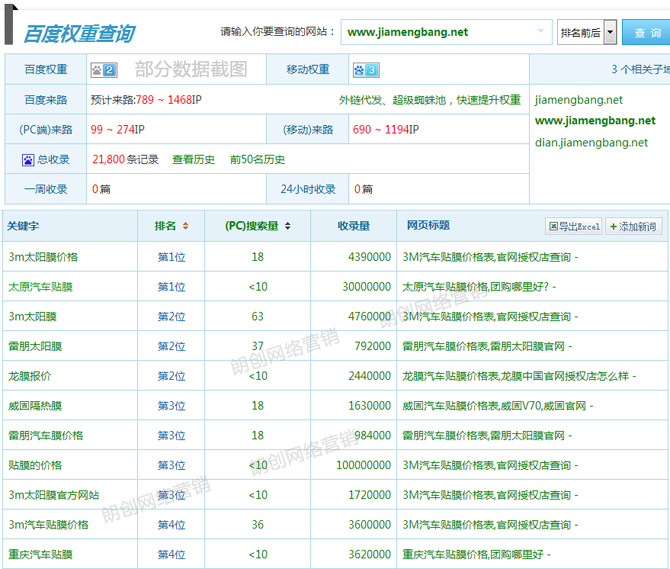Click index count 100000000
Screen dimensions: 670x569
(x=364, y=465)
